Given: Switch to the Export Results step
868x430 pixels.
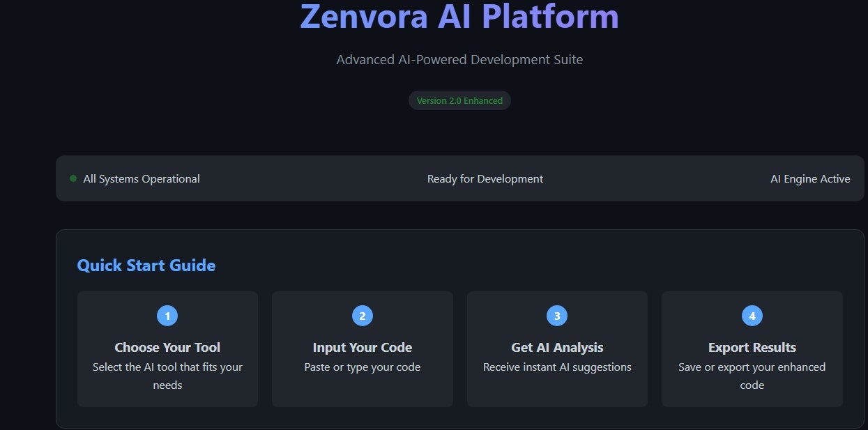Looking at the screenshot, I should click(x=752, y=348).
